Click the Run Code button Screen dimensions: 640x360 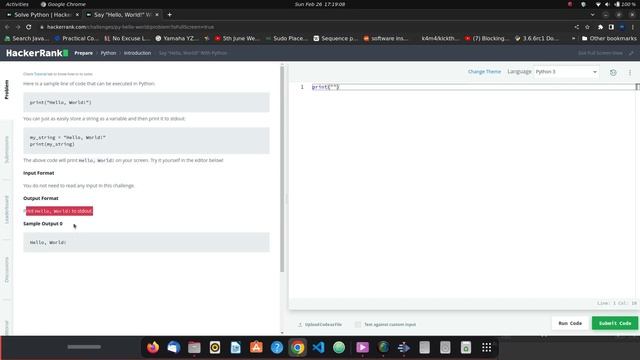coord(570,323)
